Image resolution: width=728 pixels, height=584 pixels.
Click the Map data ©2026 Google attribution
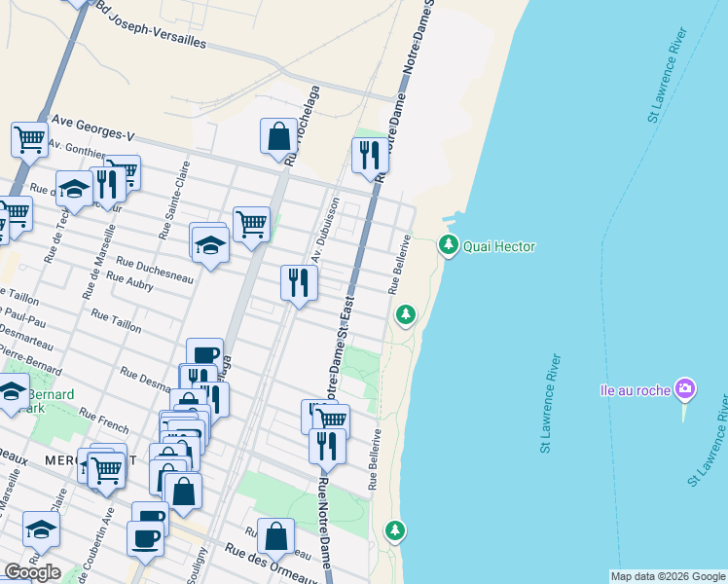(x=668, y=577)
